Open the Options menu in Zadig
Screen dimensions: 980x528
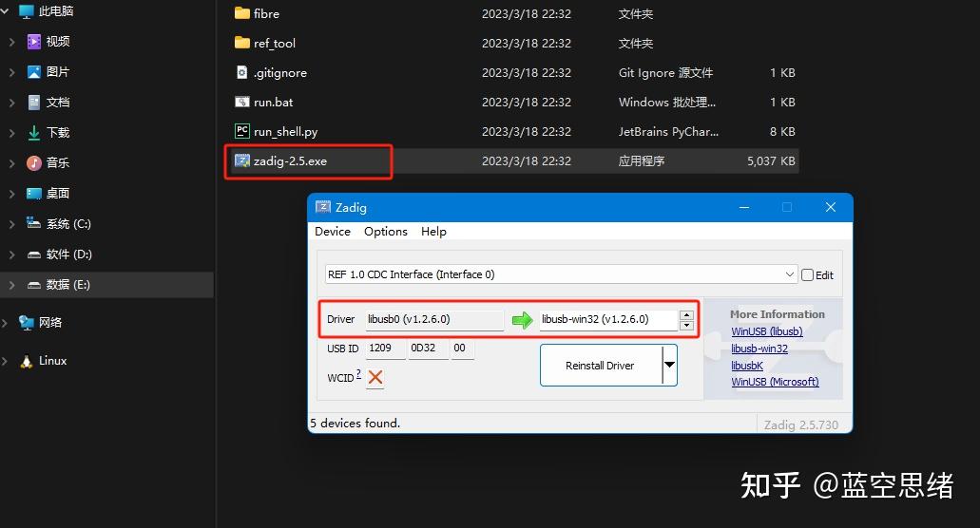click(x=386, y=232)
